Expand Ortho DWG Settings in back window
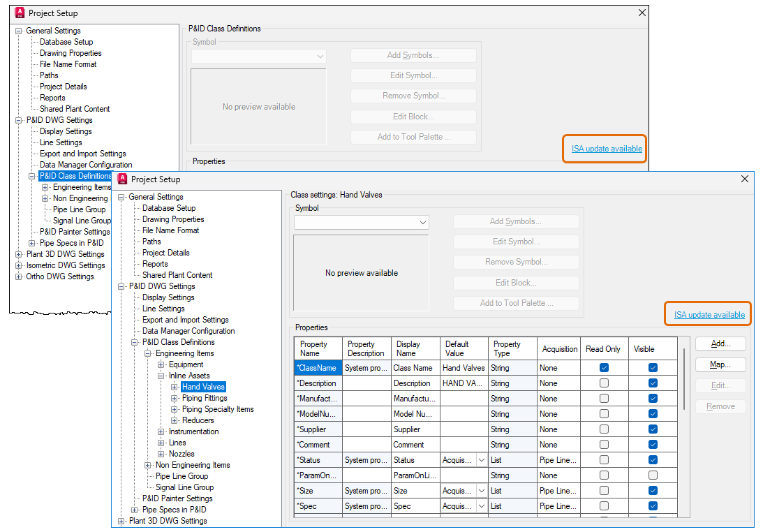Image resolution: width=763 pixels, height=532 pixels. (x=18, y=276)
